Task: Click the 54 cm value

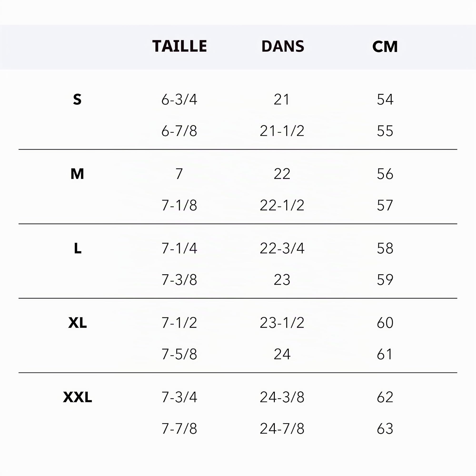Action: pyautogui.click(x=385, y=99)
